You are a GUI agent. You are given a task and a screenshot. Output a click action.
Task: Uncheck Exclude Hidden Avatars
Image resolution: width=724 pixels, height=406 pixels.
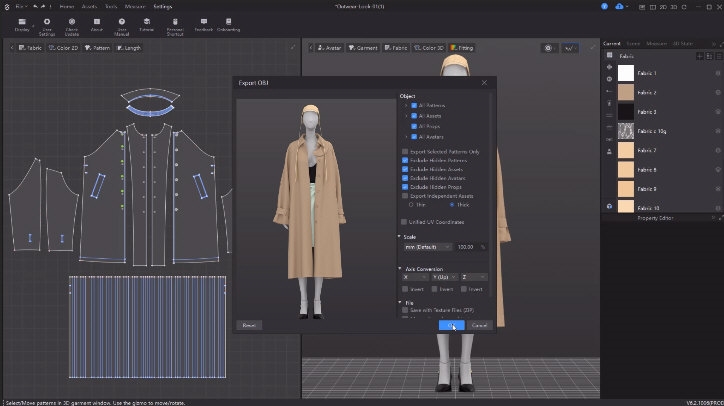(405, 178)
